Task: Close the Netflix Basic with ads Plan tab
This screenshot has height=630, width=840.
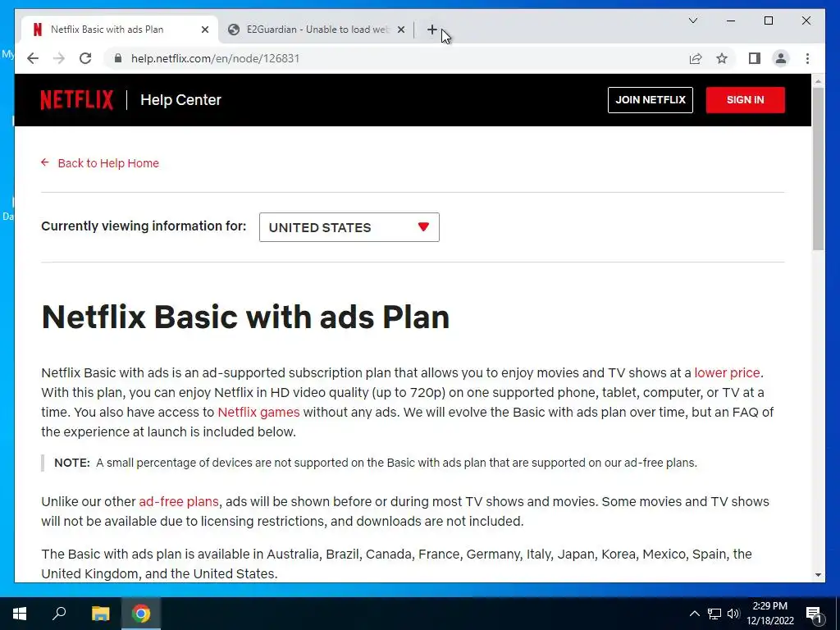Action: [x=204, y=30]
